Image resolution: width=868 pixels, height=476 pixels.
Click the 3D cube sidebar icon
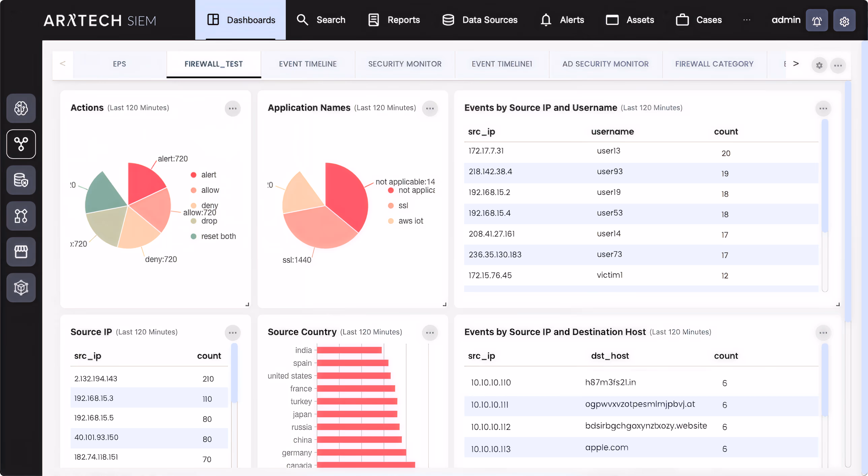click(21, 288)
